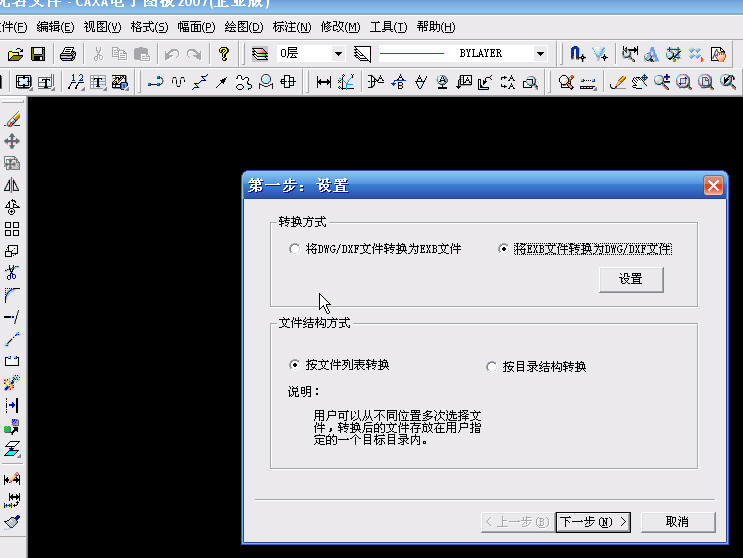Expand the 0层 layer dropdown
743x558 pixels.
tap(338, 54)
